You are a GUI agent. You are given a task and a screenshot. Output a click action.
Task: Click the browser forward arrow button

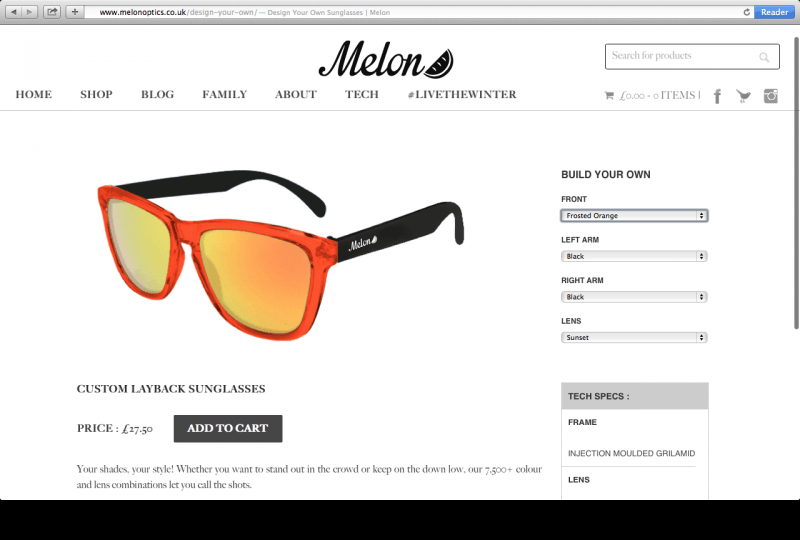tap(30, 12)
